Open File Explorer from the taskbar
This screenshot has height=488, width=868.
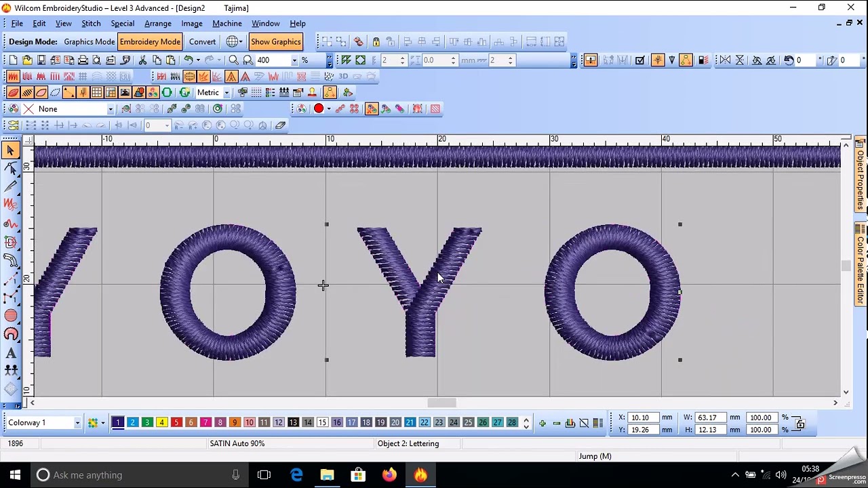point(328,475)
